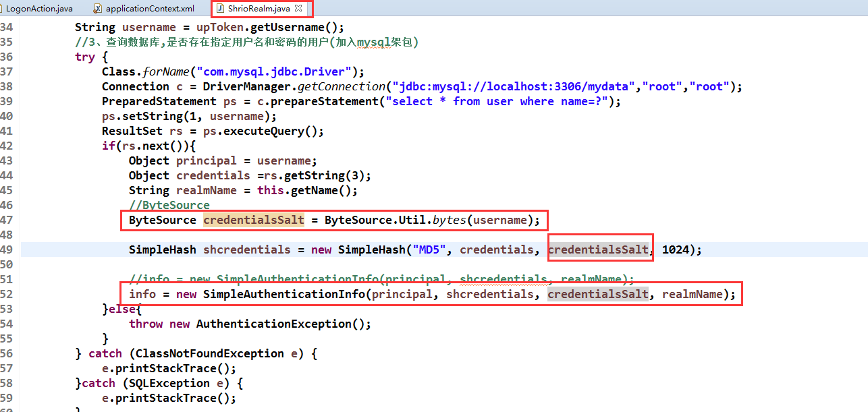
Task: Click the applicationContext.xml file icon
Action: (98, 9)
